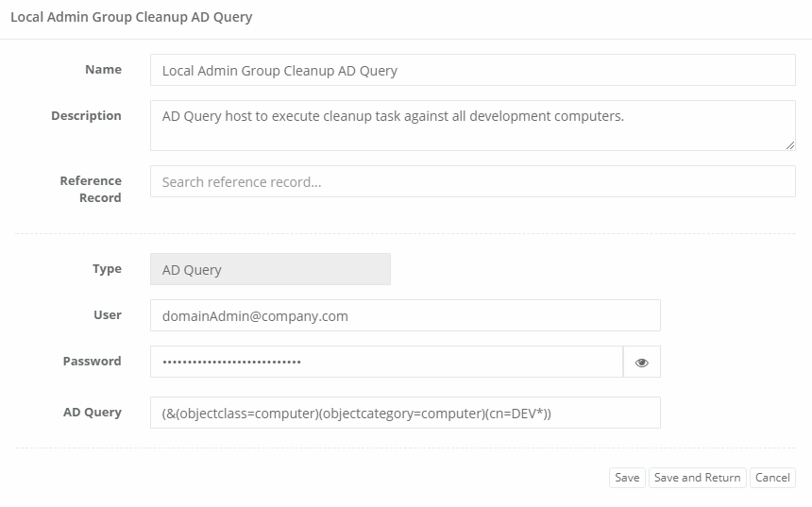The height and width of the screenshot is (507, 812).
Task: Click the Local Admin Group Cleanup page title
Action: click(x=131, y=17)
